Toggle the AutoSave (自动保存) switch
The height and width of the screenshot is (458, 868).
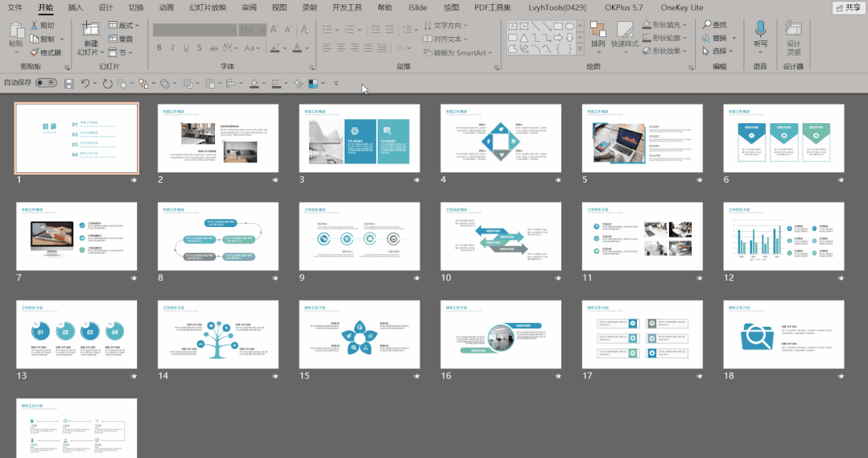(46, 83)
